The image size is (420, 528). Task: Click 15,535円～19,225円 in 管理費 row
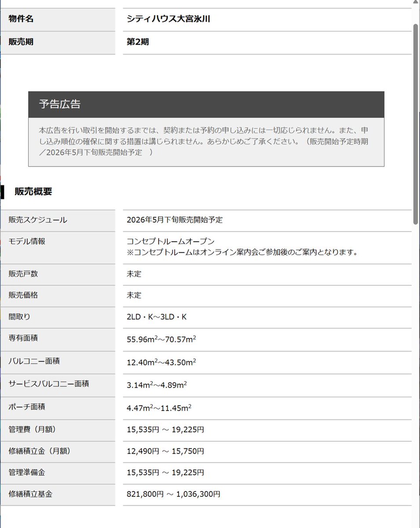point(165,430)
